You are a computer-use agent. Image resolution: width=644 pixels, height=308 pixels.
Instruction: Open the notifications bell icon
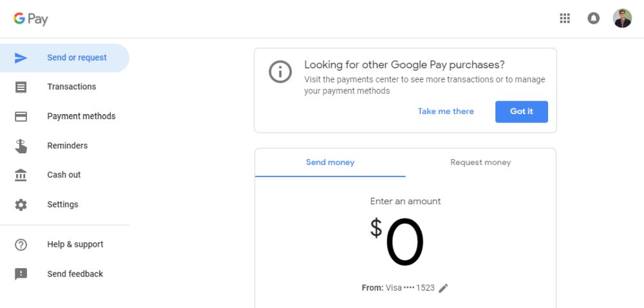pos(594,19)
